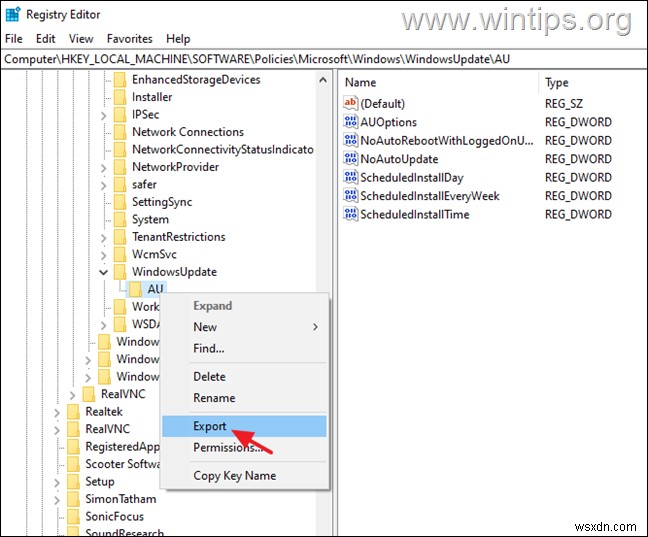Click the NetworkProvider folder icon
648x537 pixels.
120,167
